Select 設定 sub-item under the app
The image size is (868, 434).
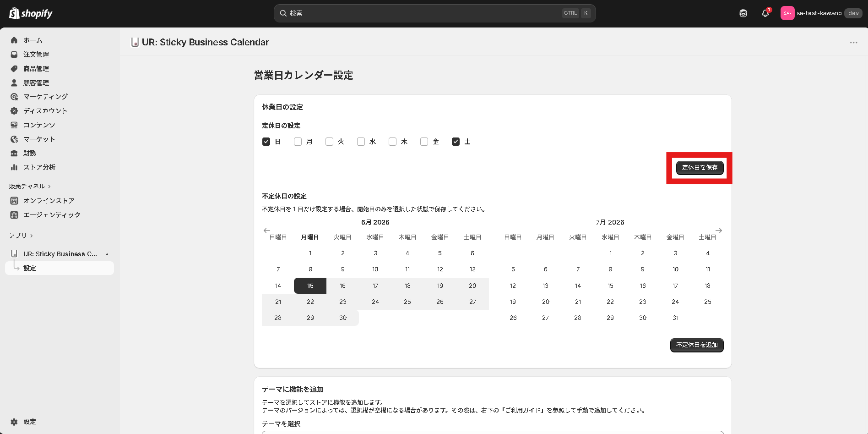60,268
